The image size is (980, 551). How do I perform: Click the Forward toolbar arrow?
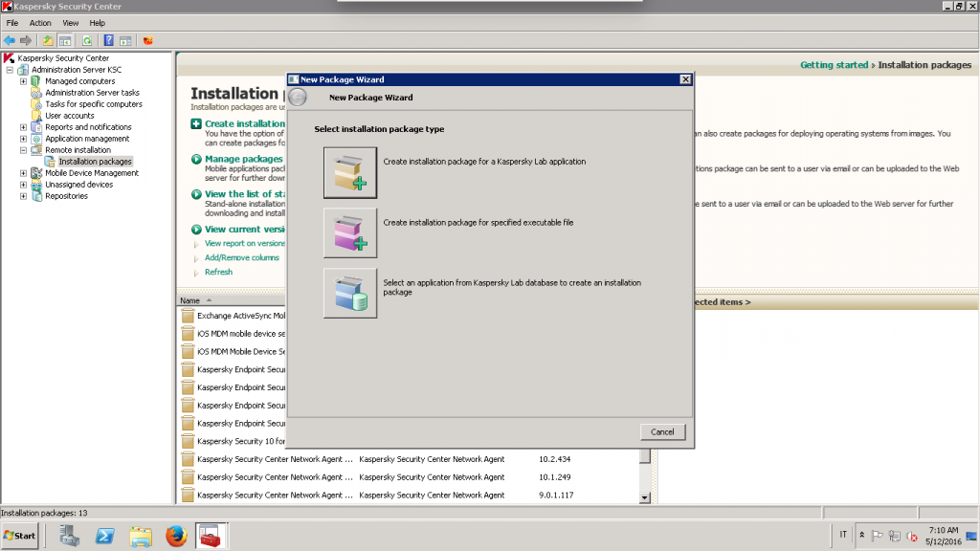click(26, 40)
